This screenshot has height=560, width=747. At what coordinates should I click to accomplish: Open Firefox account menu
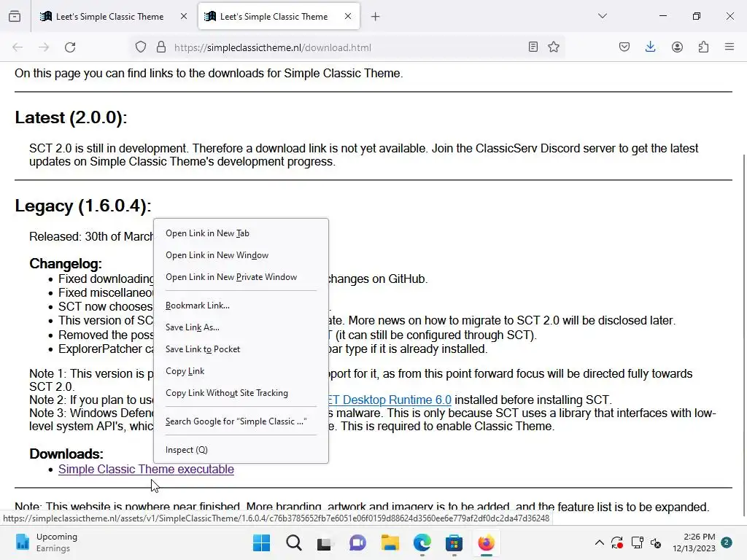(677, 47)
